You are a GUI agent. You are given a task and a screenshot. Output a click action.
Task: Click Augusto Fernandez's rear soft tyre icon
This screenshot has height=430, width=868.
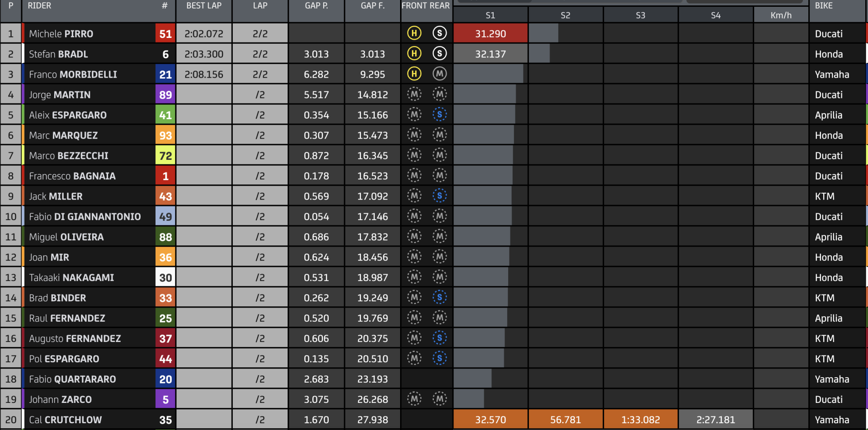439,338
